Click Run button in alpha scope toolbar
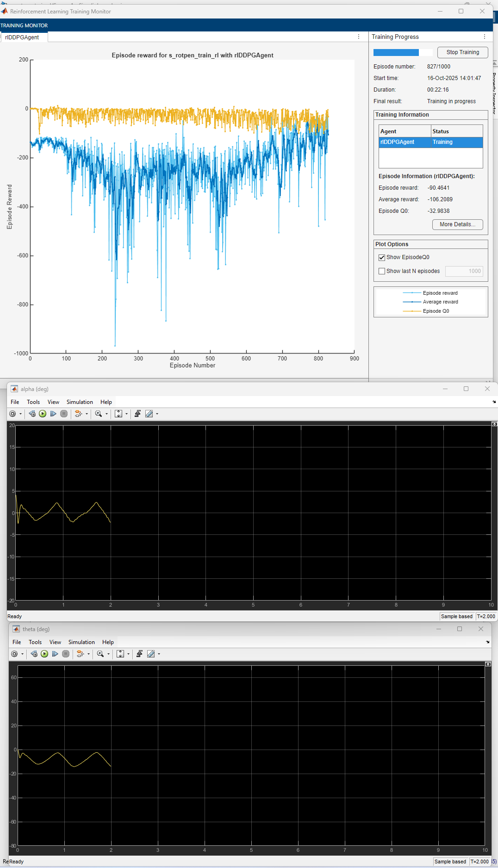 43,414
